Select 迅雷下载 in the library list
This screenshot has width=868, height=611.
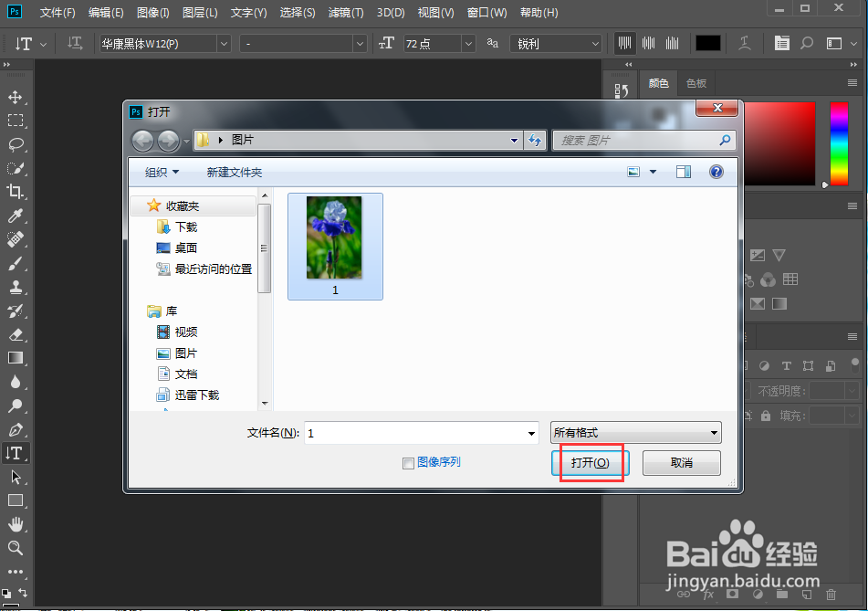tap(197, 395)
